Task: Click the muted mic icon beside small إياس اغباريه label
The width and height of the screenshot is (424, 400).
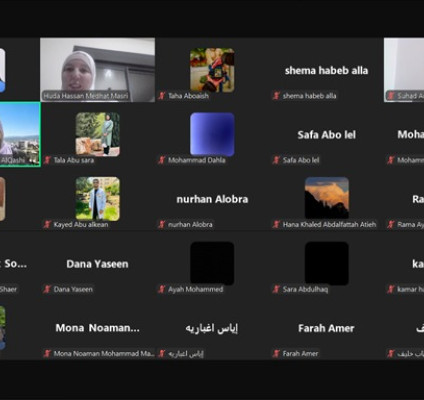Action: pyautogui.click(x=162, y=354)
